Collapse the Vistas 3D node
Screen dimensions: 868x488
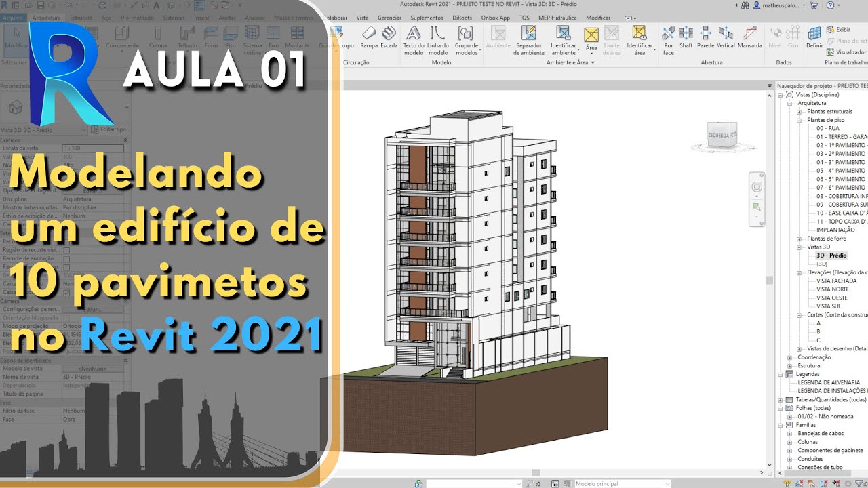800,247
